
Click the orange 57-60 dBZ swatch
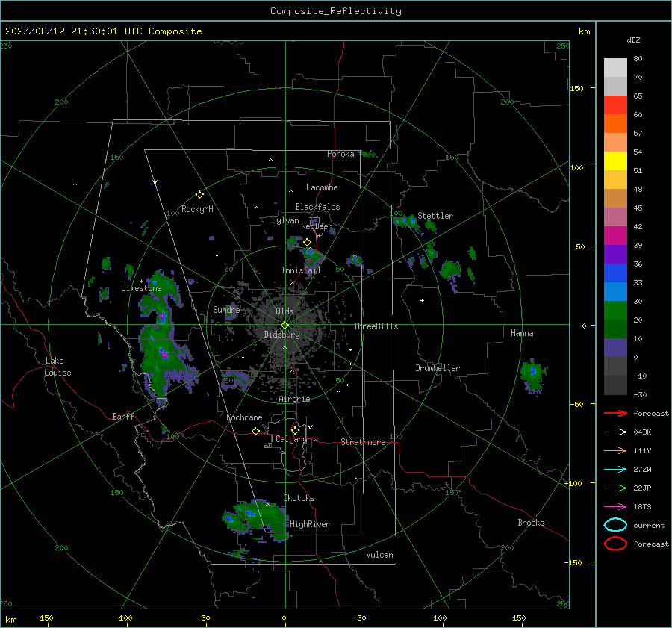coord(615,124)
